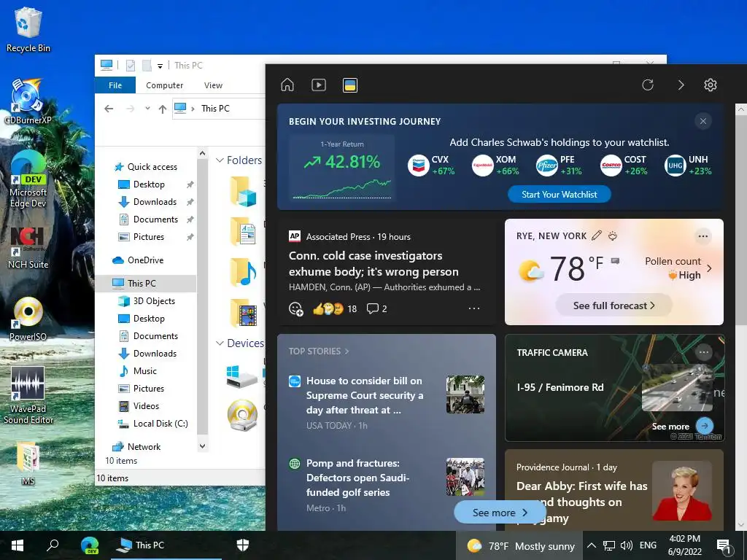Click See more button under top stories

click(500, 513)
